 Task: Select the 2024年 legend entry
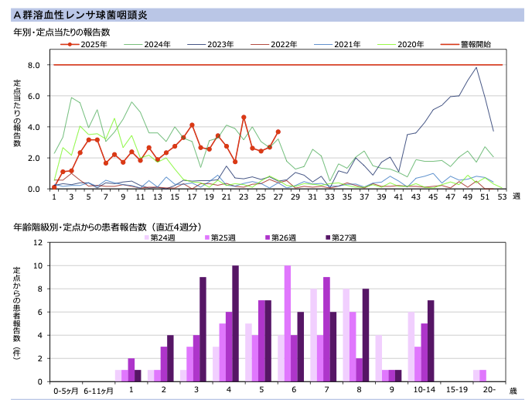point(147,44)
